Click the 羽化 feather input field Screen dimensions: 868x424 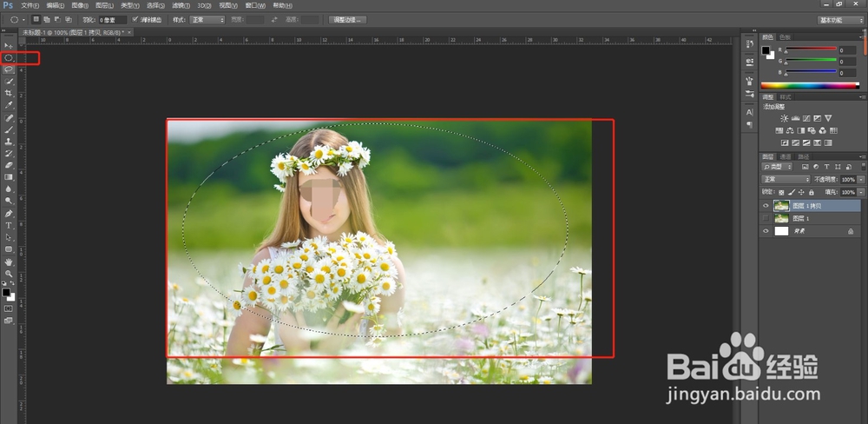coord(112,19)
